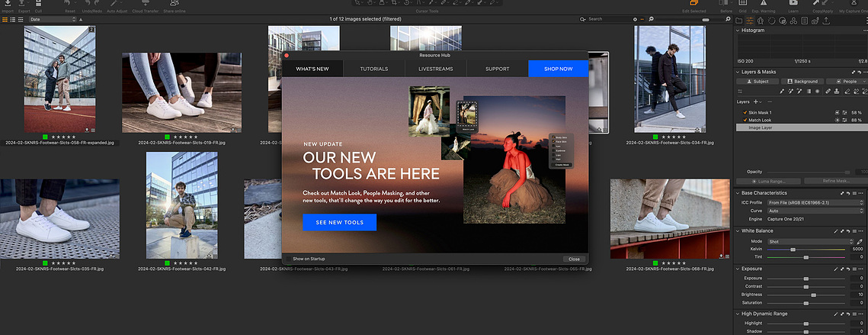The image size is (868, 335).
Task: Clear the Search field
Action: tap(635, 19)
